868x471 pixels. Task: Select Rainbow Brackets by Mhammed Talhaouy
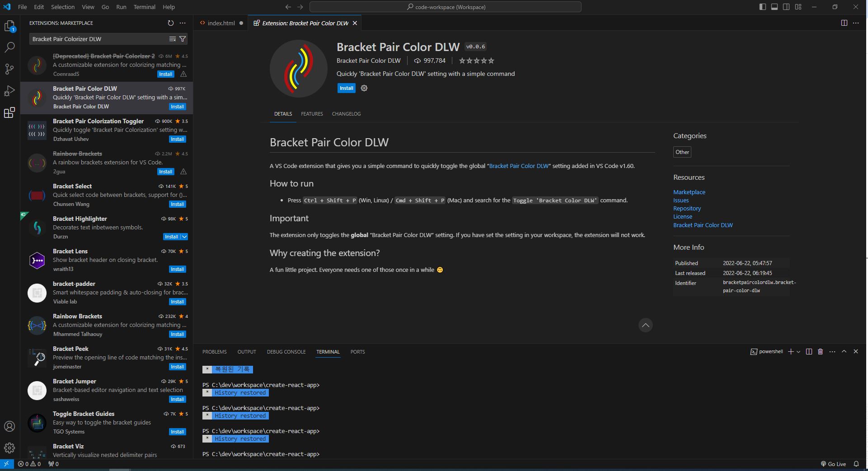point(107,325)
